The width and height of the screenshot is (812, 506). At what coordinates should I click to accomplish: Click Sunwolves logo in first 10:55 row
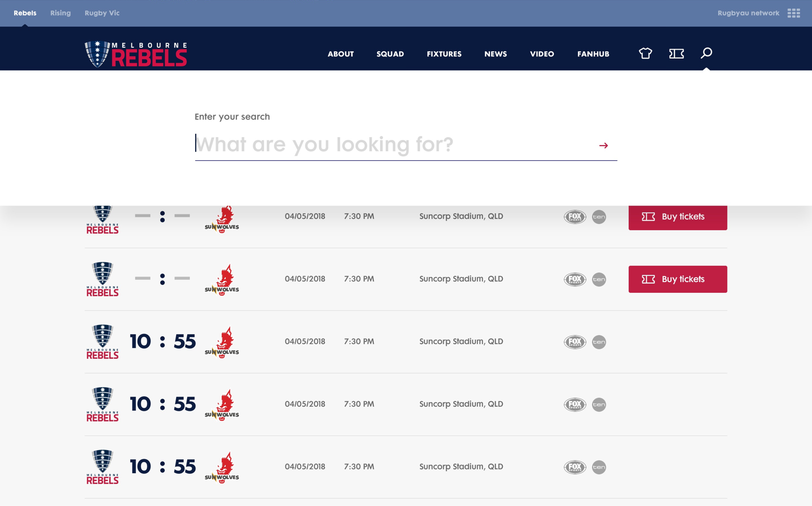tap(222, 342)
